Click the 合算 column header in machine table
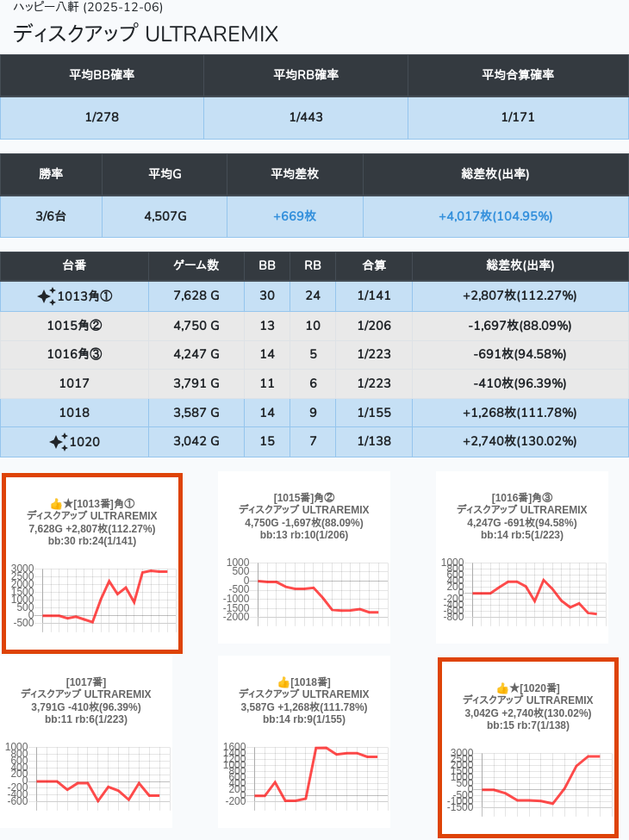Viewport: 629px width, 840px height. (374, 266)
